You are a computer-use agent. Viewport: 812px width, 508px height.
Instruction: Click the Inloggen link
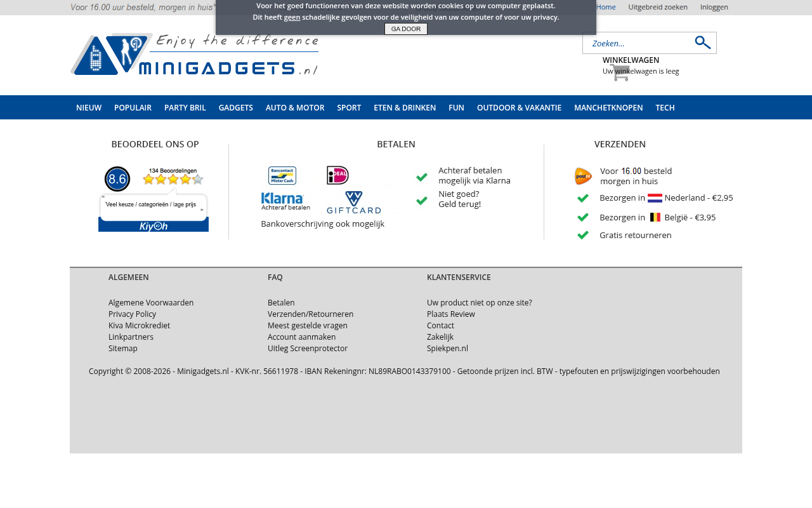[714, 7]
